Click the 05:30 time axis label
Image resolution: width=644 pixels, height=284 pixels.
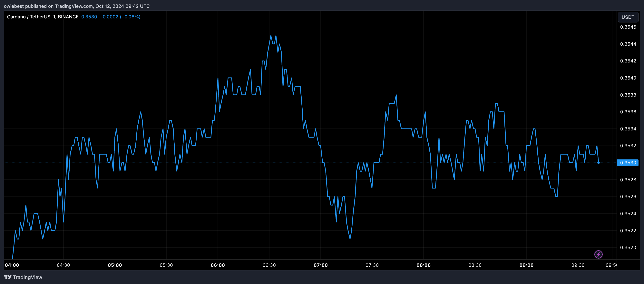[166, 265]
